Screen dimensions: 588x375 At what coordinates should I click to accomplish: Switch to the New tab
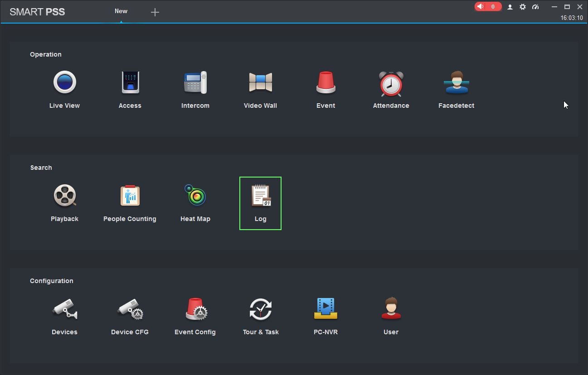(x=121, y=11)
